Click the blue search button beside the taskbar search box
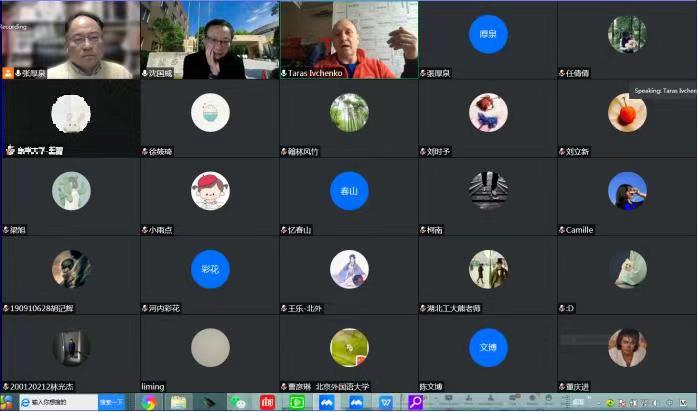This screenshot has width=698, height=412. 111,402
